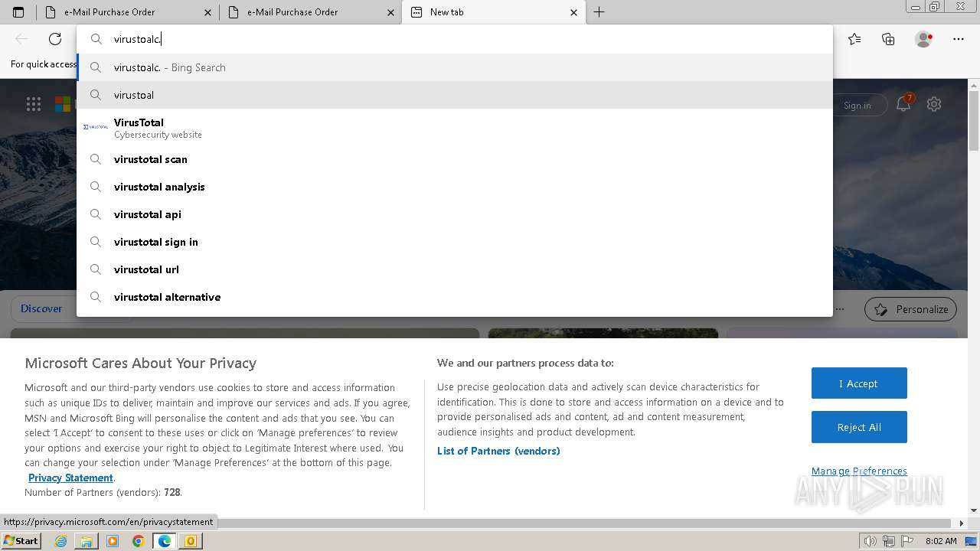Click the horizontal scrollbar right arrow

962,523
